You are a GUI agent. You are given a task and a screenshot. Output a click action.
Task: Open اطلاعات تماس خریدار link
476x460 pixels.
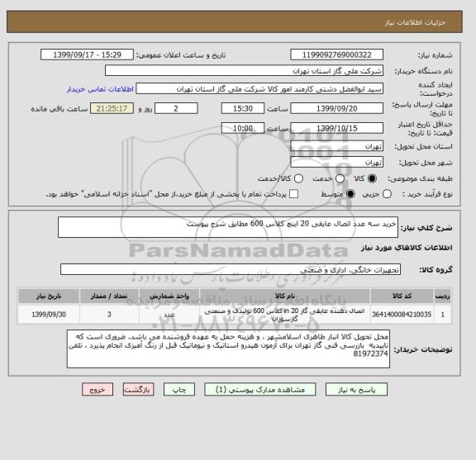pyautogui.click(x=100, y=89)
